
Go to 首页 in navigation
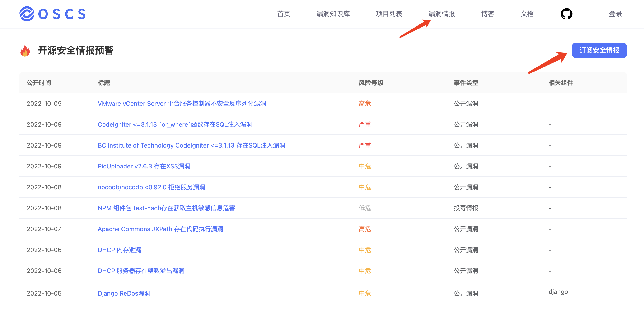[x=284, y=14]
